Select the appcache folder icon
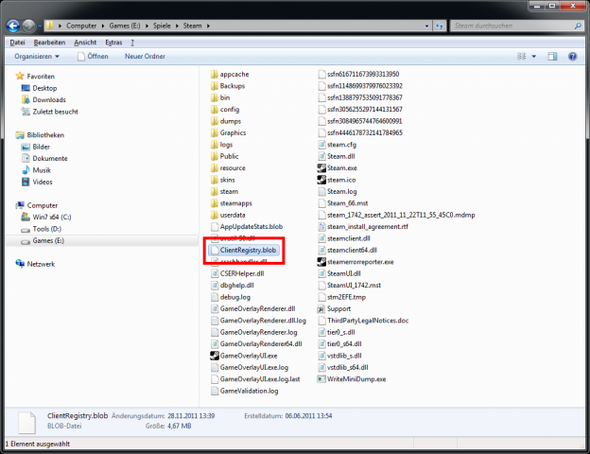The height and width of the screenshot is (454, 590). coord(214,74)
